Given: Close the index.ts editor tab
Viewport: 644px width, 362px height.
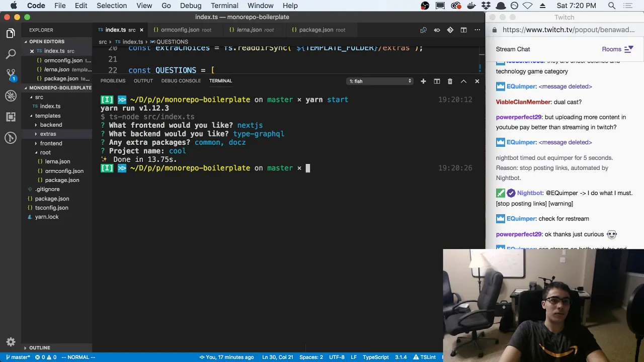Looking at the screenshot, I should 141,30.
